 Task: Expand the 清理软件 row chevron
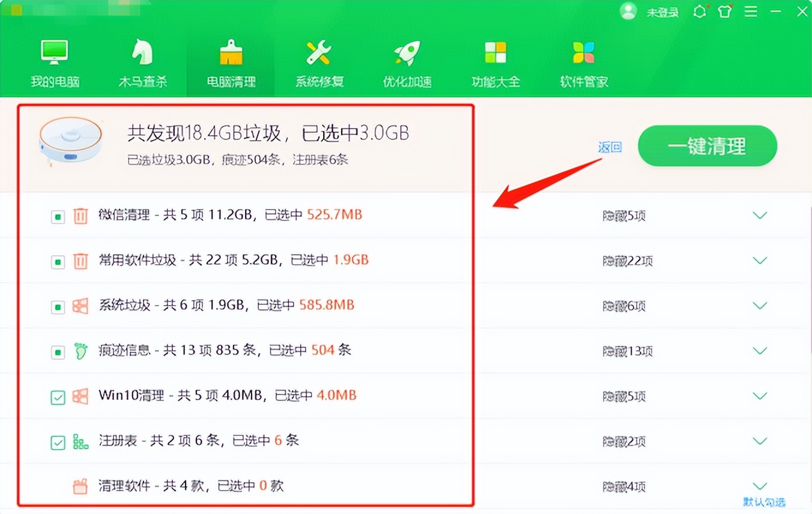point(760,486)
